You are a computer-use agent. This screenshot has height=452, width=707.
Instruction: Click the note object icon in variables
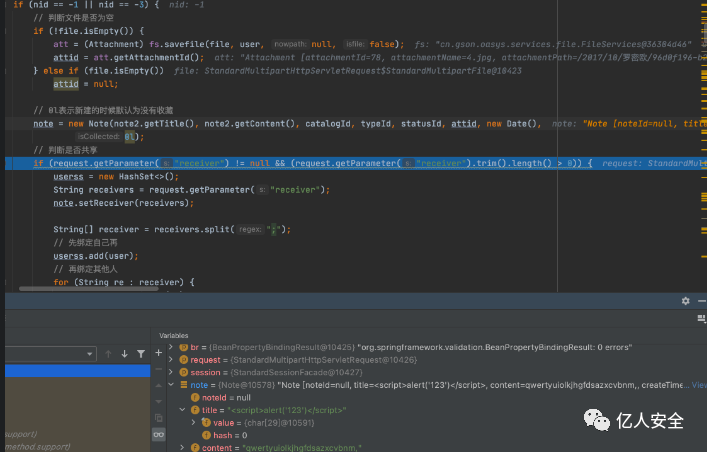[184, 385]
